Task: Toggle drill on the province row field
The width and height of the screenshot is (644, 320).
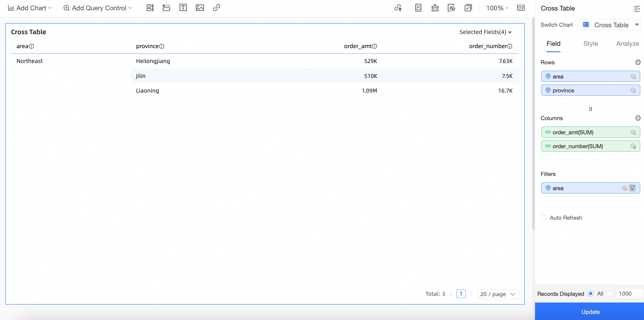Action: pos(633,90)
